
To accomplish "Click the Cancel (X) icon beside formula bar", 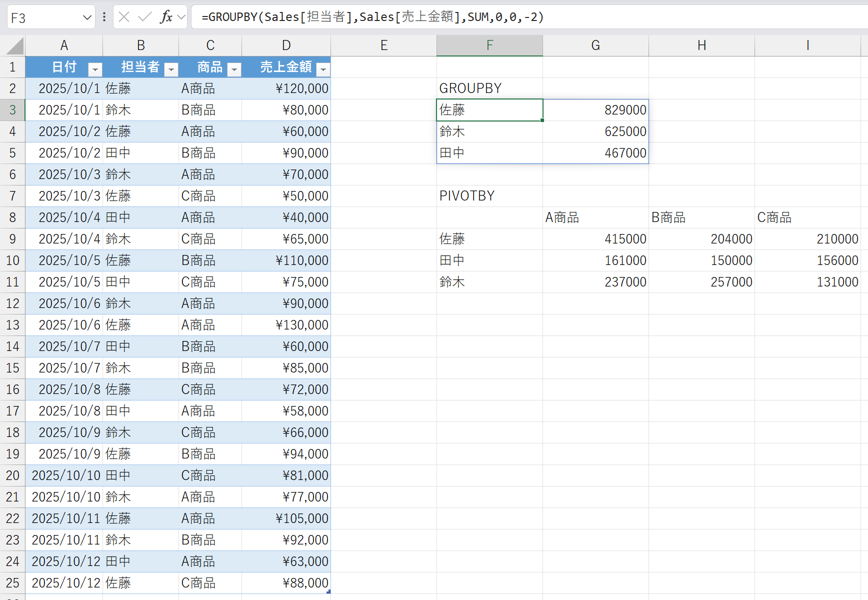I will tap(124, 16).
